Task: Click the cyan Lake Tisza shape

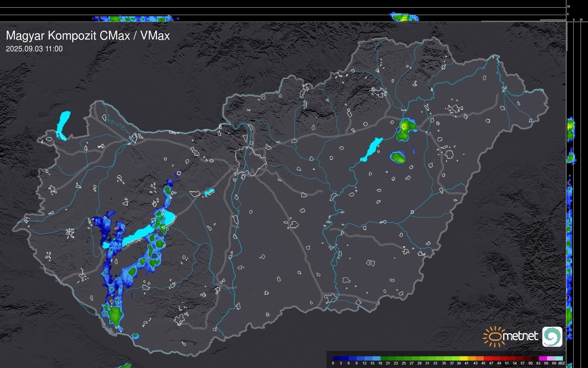Action: click(371, 150)
